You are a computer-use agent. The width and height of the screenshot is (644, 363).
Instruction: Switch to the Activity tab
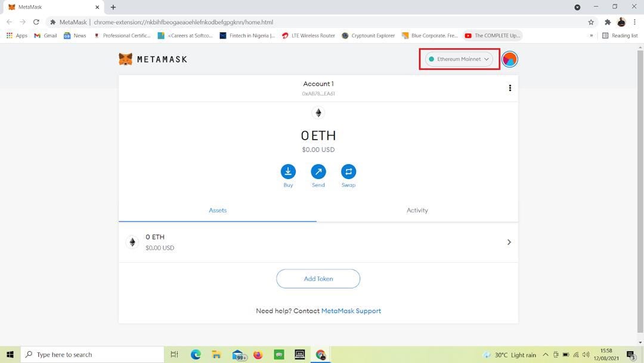click(x=417, y=211)
